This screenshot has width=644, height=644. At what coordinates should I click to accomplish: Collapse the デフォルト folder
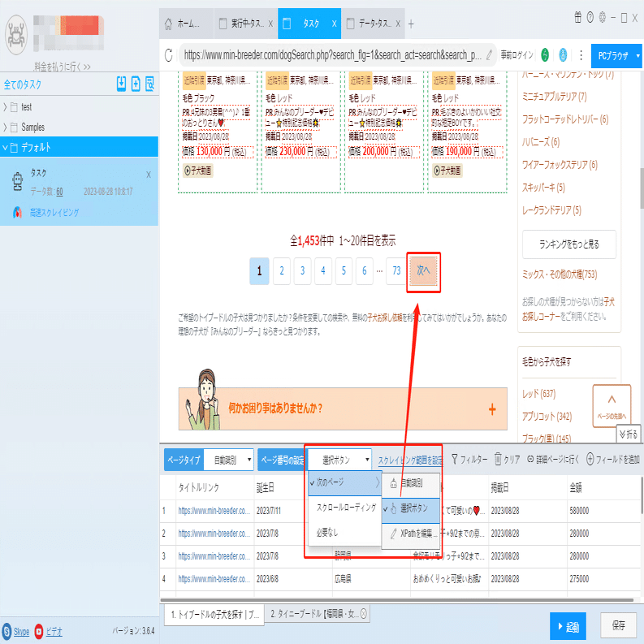point(5,148)
